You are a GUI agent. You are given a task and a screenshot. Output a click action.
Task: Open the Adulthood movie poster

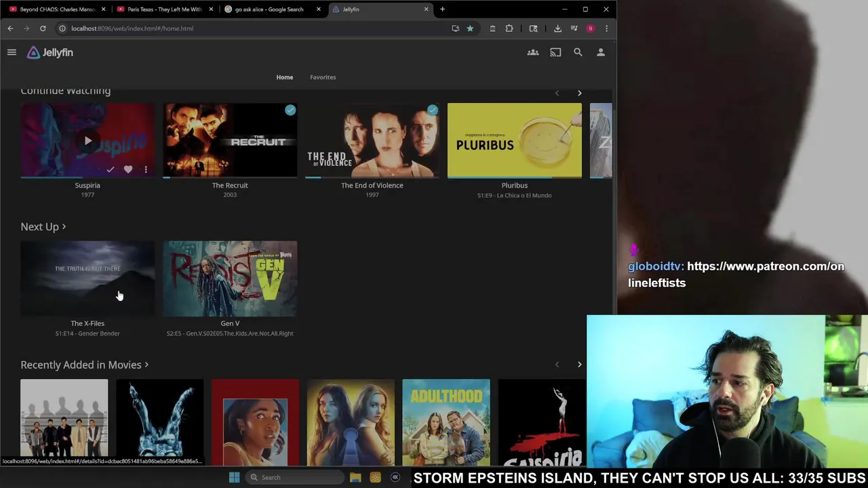[x=446, y=422]
